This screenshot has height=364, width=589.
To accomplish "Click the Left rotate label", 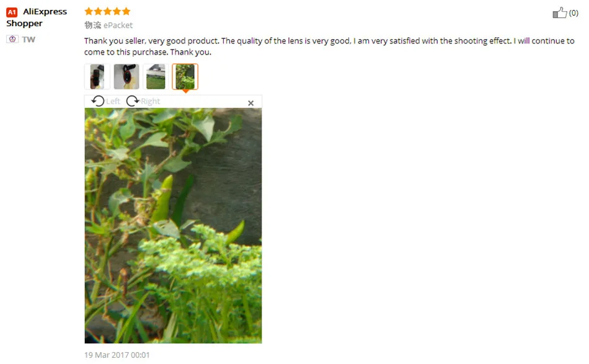I will 113,102.
